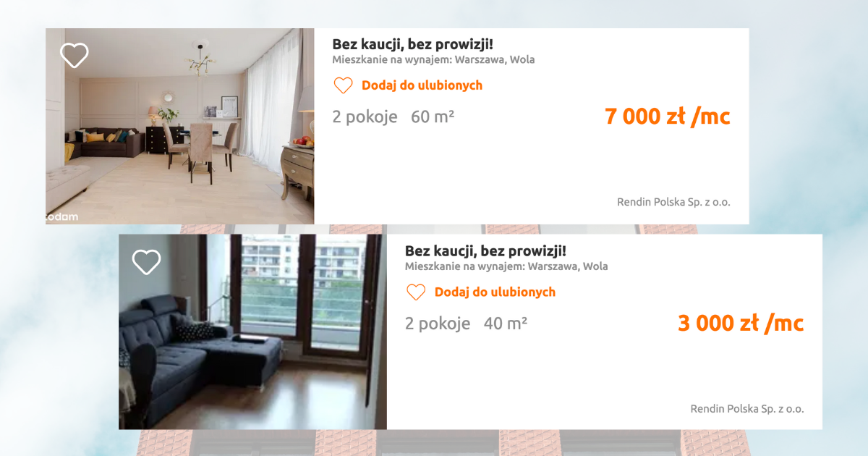Open title 'Bez kaucji, bez prowizji!' of first listing
The image size is (868, 456).
[412, 44]
